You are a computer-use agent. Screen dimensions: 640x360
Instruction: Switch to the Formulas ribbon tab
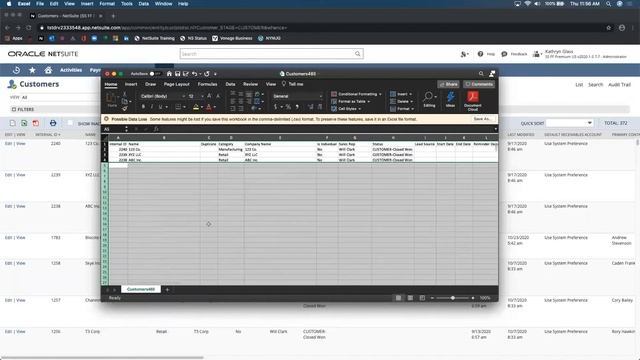207,84
